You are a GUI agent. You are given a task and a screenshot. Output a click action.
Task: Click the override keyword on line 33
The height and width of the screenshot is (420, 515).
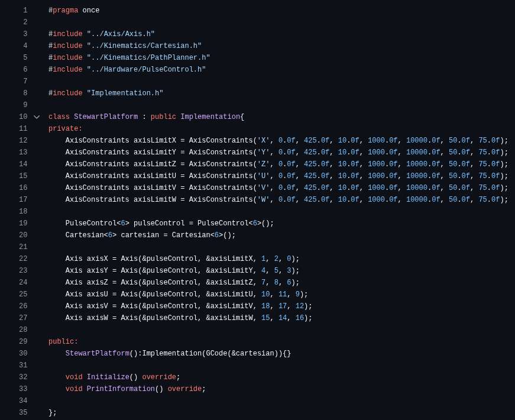click(184, 389)
